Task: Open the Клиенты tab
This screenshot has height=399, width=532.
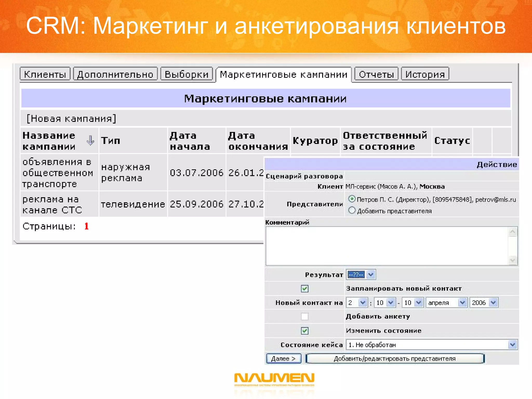Action: pyautogui.click(x=45, y=74)
